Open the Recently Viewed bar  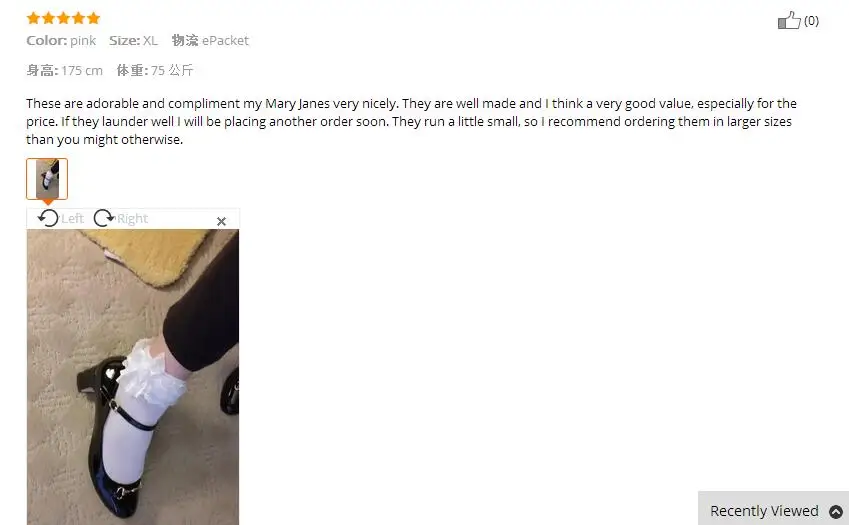point(773,508)
